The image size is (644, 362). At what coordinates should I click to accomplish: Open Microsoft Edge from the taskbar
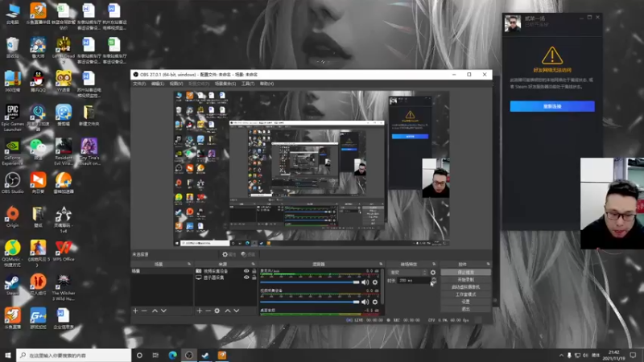(172, 355)
